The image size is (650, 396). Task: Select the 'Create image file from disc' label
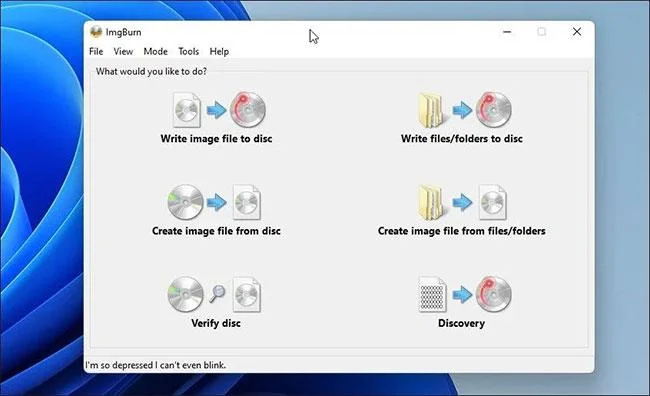pyautogui.click(x=216, y=231)
